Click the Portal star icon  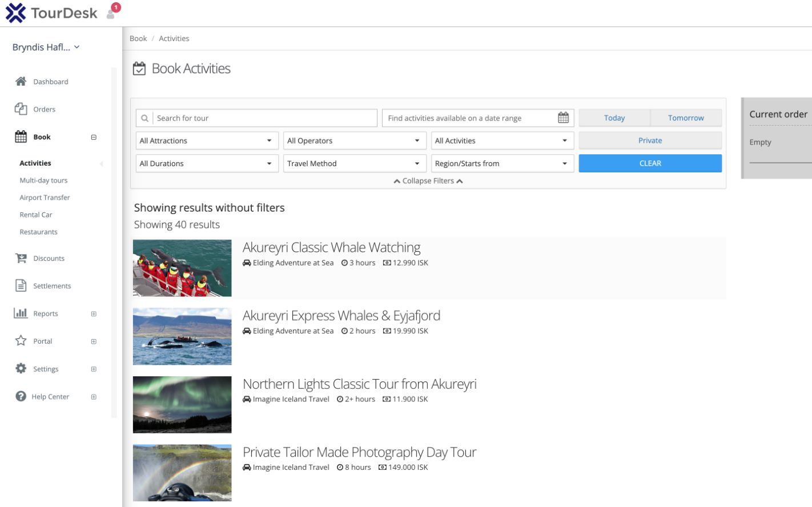tap(21, 341)
